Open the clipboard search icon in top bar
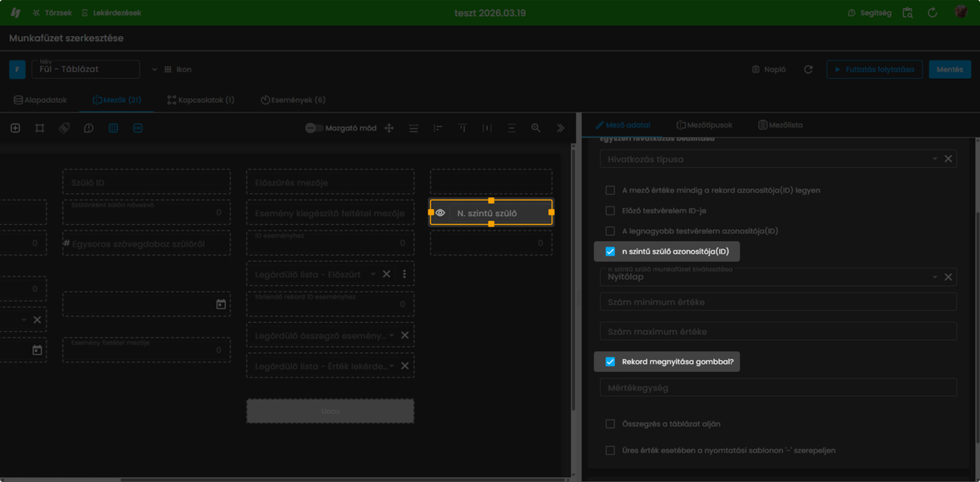Image resolution: width=980 pixels, height=482 pixels. [x=908, y=12]
